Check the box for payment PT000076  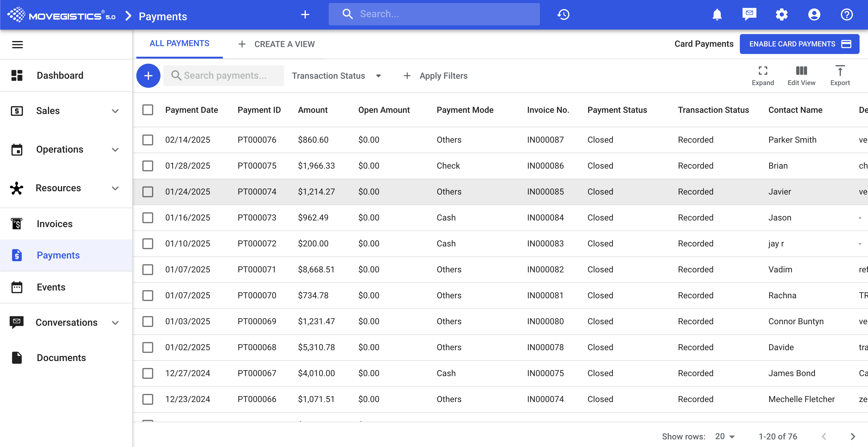click(x=147, y=140)
